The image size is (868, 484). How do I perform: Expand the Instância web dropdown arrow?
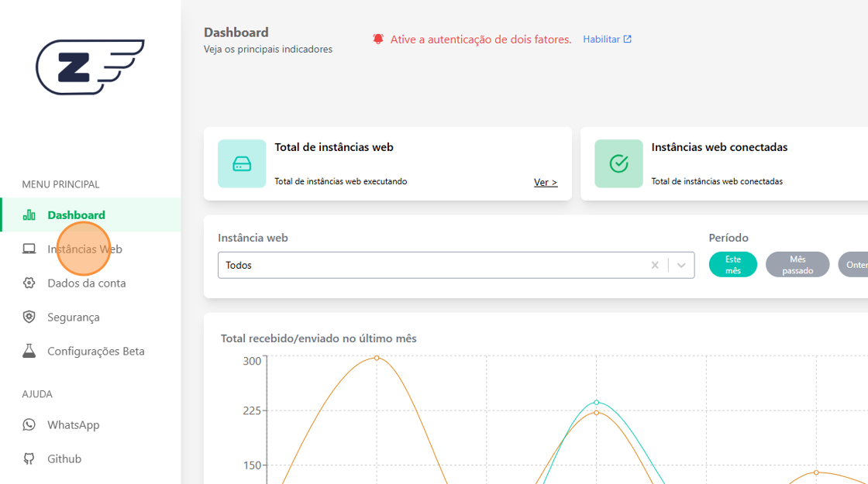[x=681, y=265]
